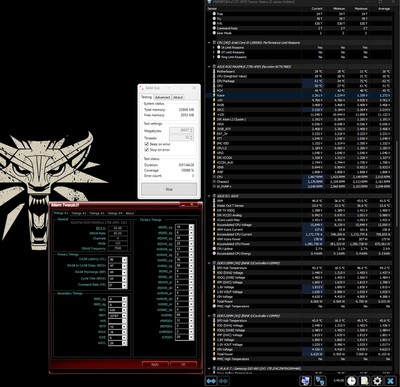Collapse the ASUS EC sensor group
The height and width of the screenshot is (387, 400).
[209, 196]
